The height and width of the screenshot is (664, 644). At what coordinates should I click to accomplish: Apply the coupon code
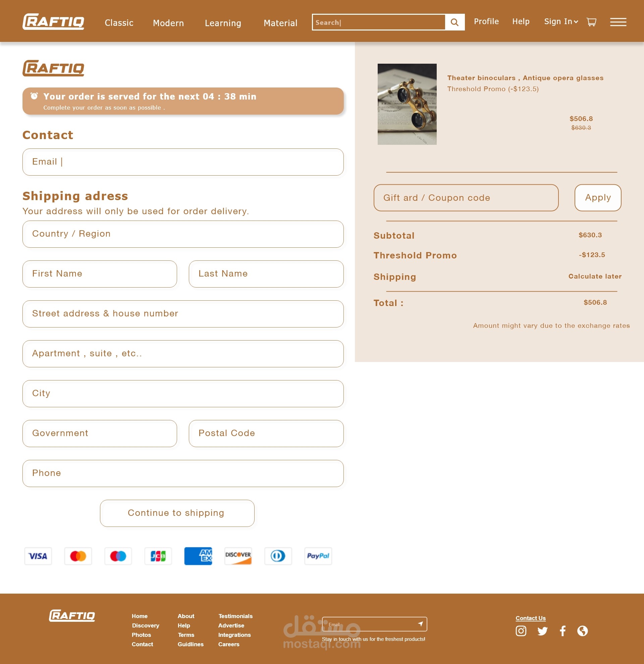coord(598,197)
